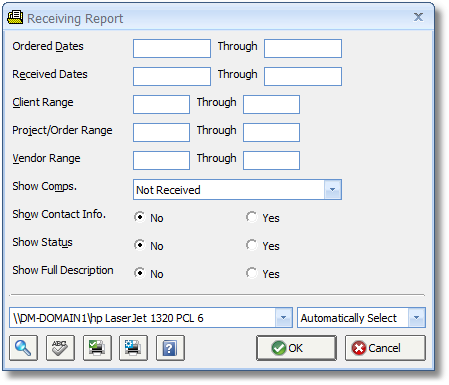The height and width of the screenshot is (385, 449).
Task: Click the Received Dates Through end field
Action: click(303, 76)
